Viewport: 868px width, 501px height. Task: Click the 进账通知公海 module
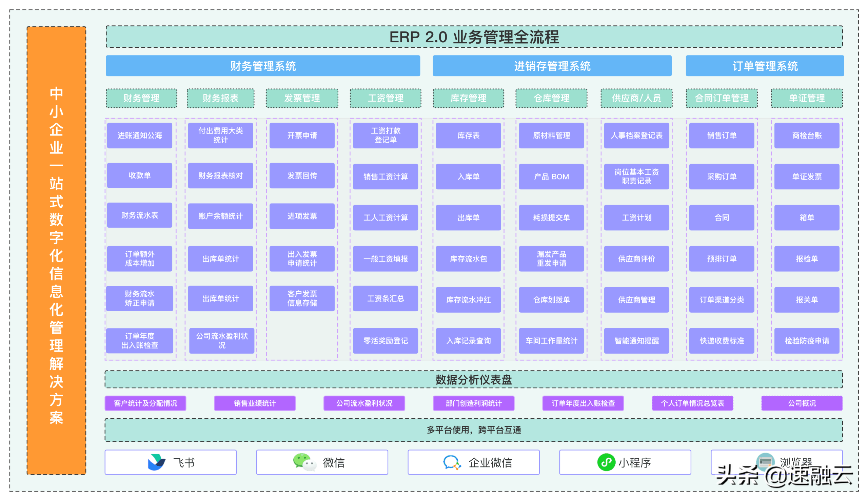(139, 135)
